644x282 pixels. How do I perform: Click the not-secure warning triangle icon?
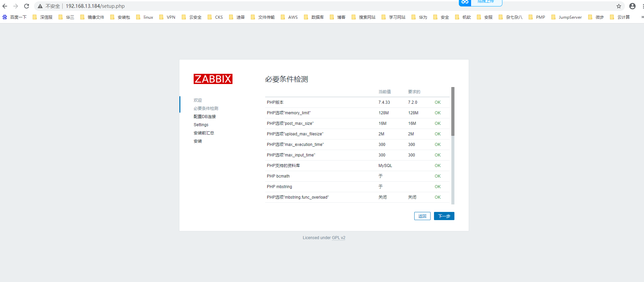coord(40,6)
